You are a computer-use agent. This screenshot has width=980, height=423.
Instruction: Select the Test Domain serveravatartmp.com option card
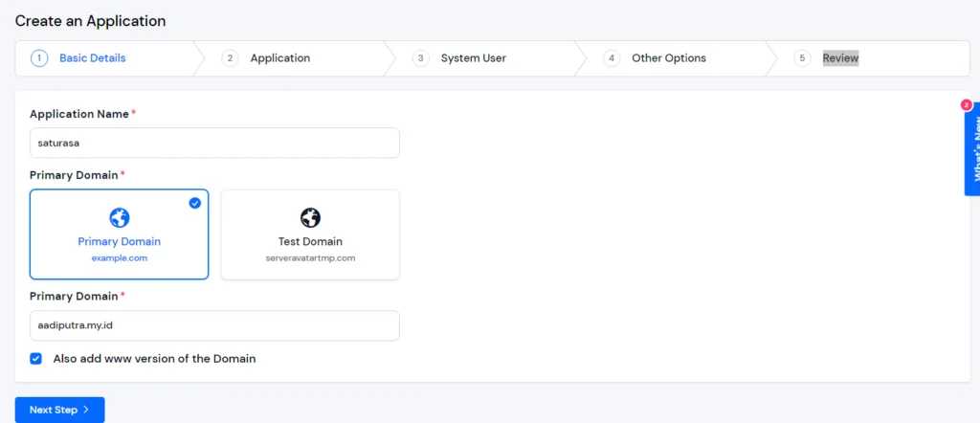click(310, 234)
